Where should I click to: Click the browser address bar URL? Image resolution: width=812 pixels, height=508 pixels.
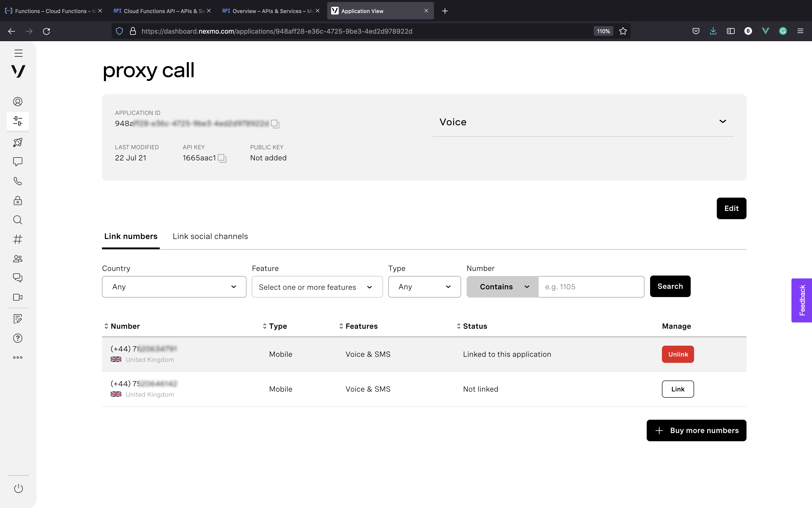tap(277, 31)
